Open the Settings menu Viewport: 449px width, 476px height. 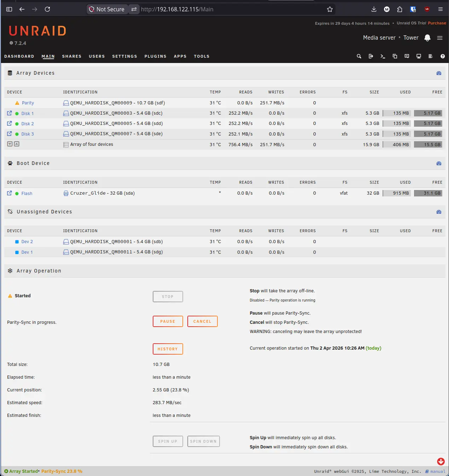coord(124,56)
